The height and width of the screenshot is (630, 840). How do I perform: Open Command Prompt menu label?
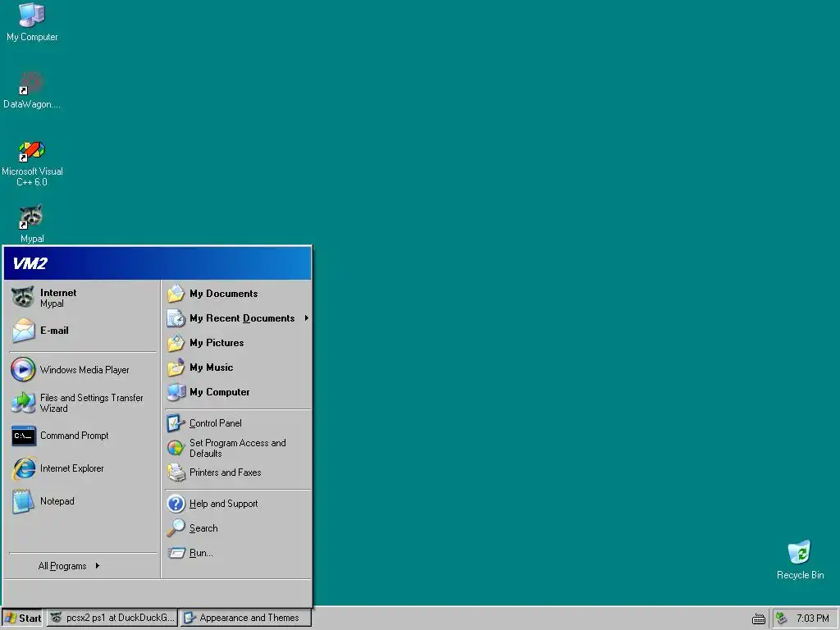click(x=74, y=436)
